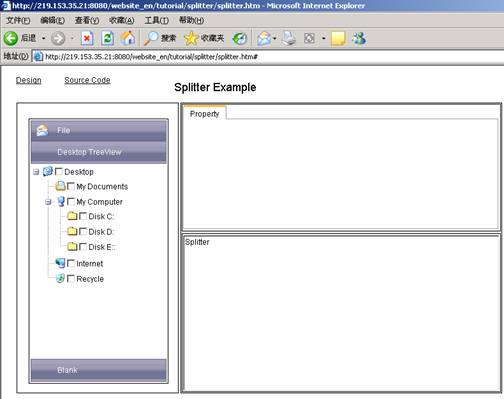Click the Disk C: folder icon
The image size is (504, 399).
click(x=72, y=216)
